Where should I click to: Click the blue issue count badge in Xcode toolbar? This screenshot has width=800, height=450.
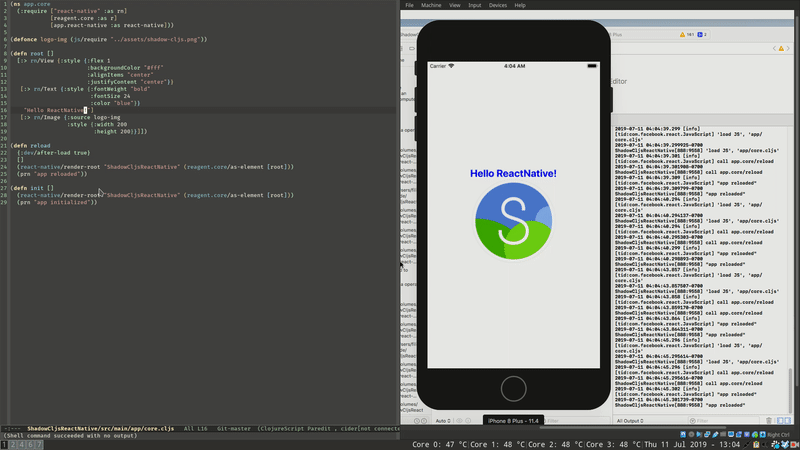pos(702,35)
